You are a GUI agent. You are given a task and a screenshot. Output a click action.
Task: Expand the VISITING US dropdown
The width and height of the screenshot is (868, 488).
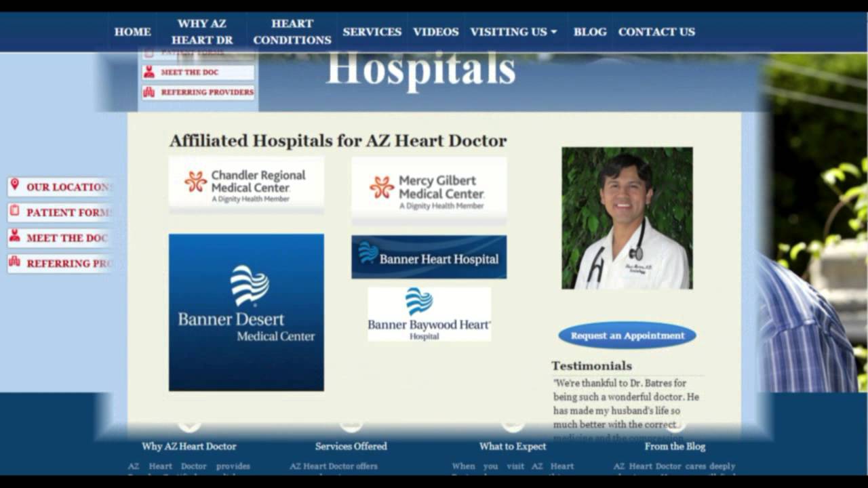click(x=513, y=32)
